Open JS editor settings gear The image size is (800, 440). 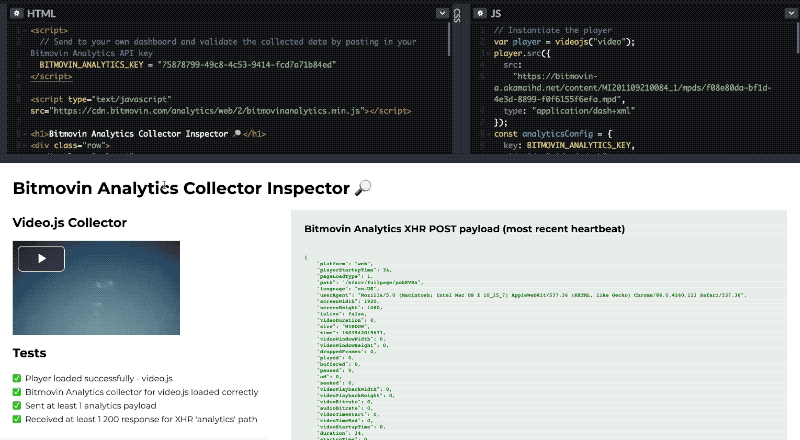click(480, 13)
